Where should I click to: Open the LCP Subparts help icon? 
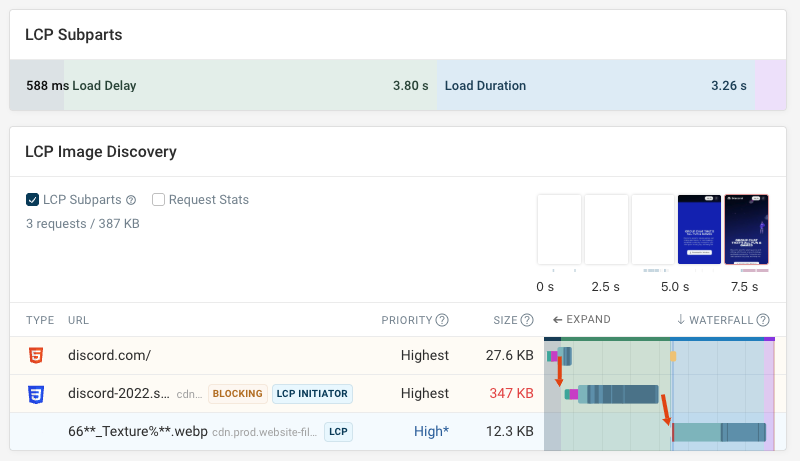point(131,200)
